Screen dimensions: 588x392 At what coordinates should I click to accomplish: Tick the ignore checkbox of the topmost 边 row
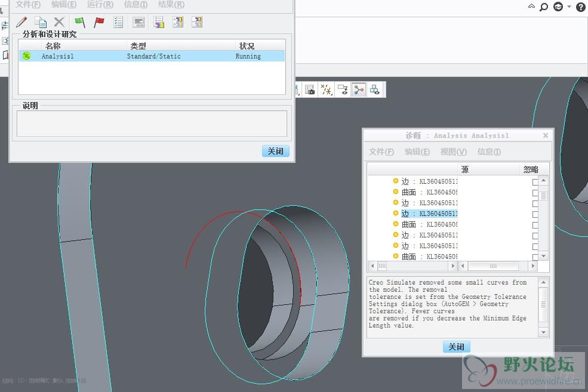[x=535, y=182]
